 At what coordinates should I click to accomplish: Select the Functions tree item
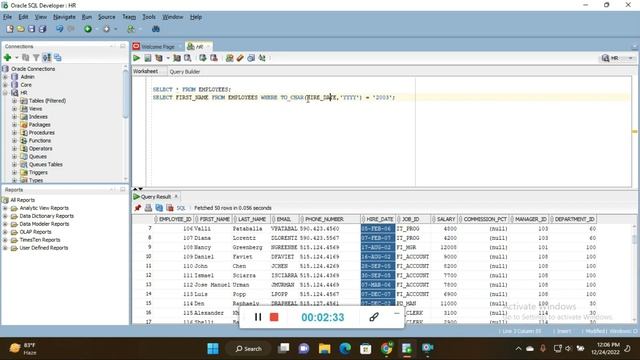(40, 140)
